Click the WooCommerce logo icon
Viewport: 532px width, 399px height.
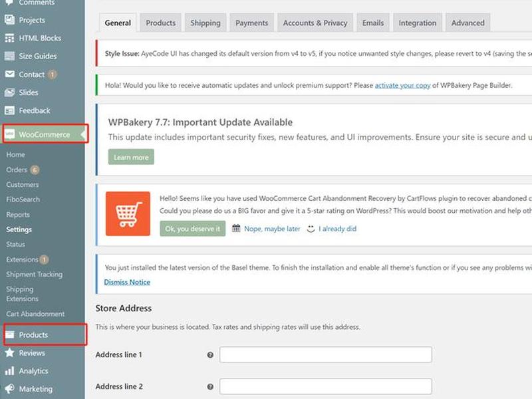[9, 134]
